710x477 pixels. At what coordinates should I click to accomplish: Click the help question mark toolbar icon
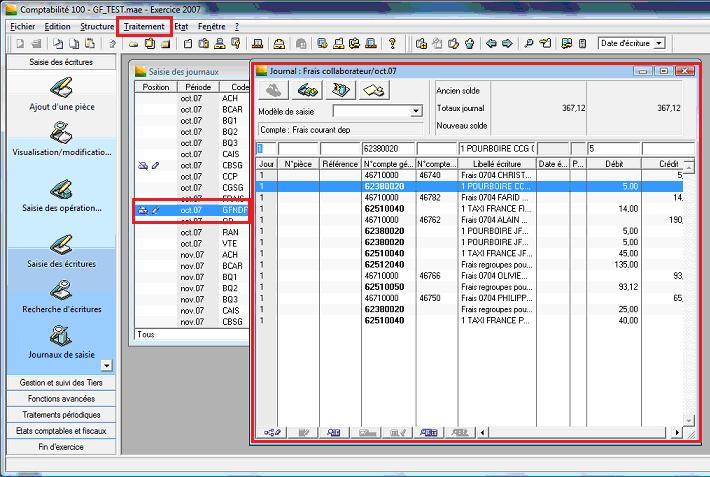click(392, 44)
